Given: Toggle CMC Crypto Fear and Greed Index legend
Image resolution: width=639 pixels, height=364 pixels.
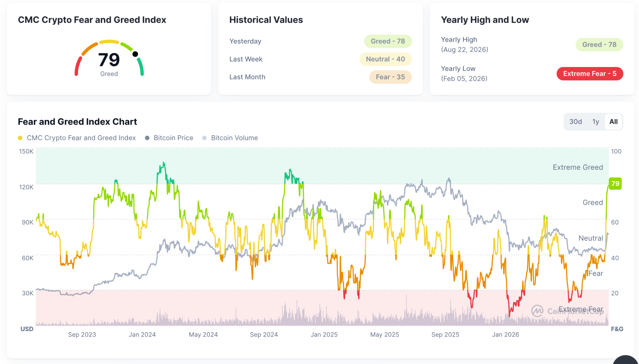Looking at the screenshot, I should 77,138.
